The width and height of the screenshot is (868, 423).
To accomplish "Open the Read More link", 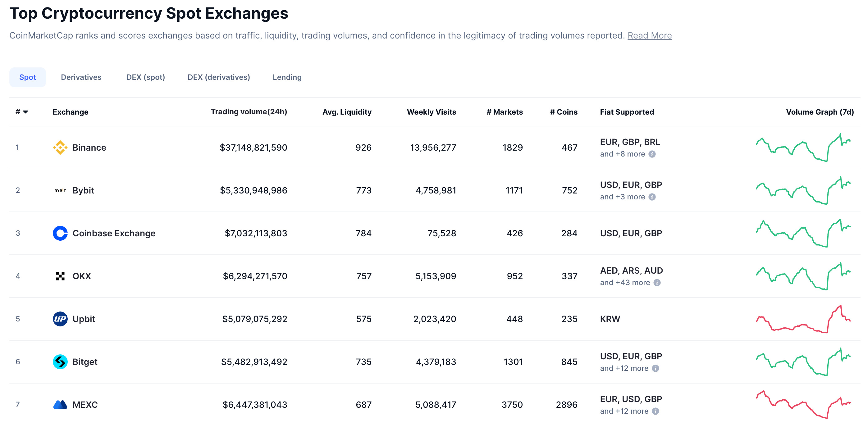I will [649, 35].
